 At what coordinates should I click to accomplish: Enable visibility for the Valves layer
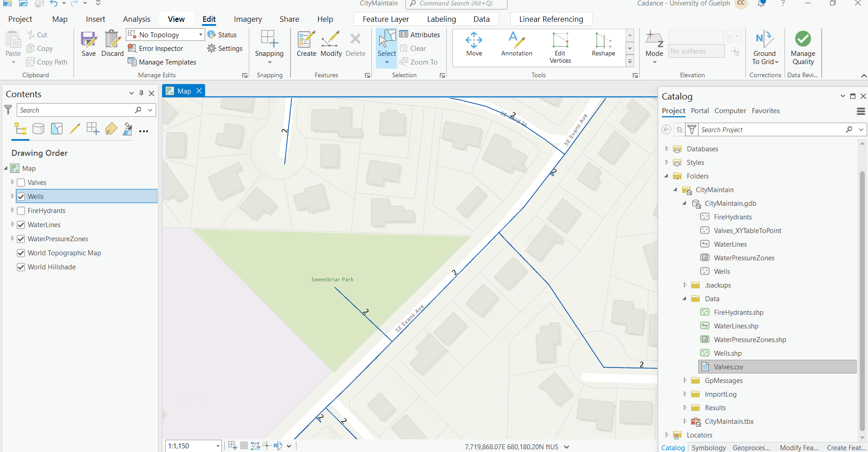pyautogui.click(x=21, y=182)
